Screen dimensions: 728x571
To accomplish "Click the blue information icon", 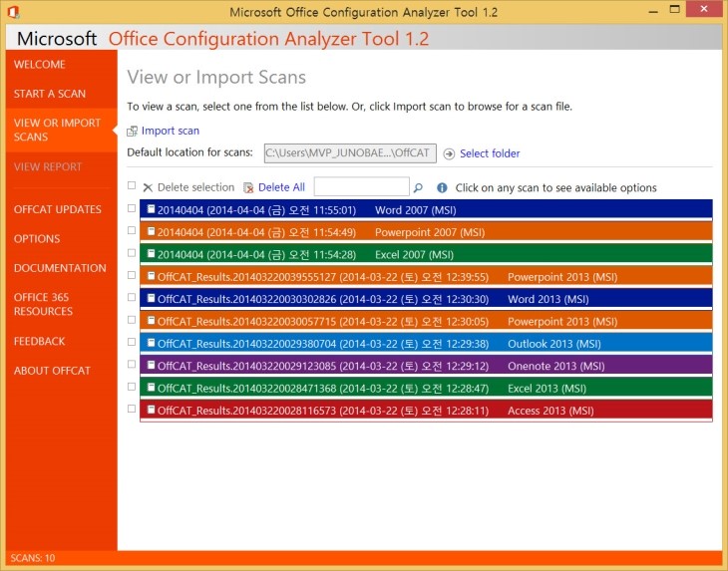I will coord(442,187).
